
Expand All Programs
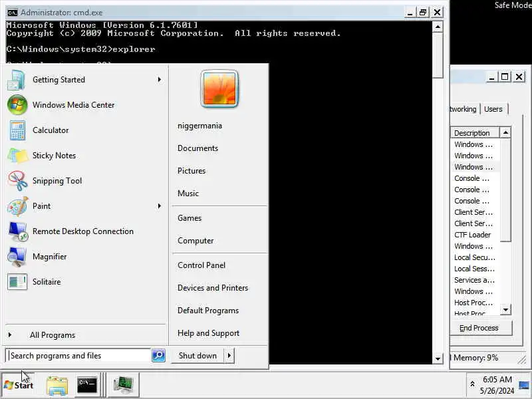coord(85,335)
